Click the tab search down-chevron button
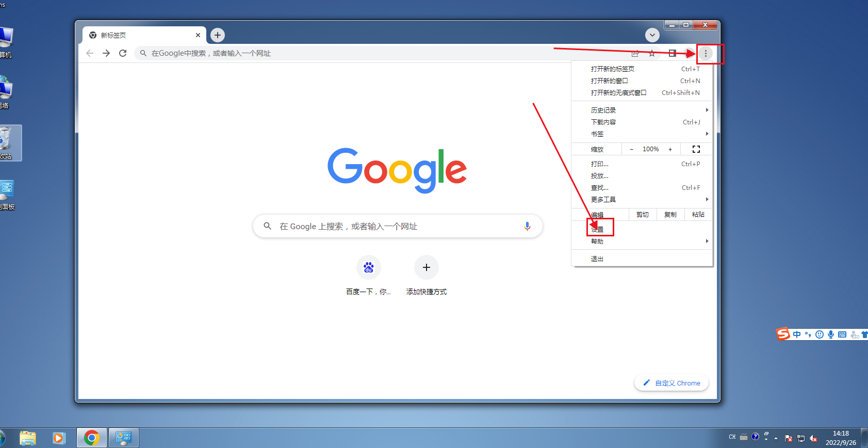 pyautogui.click(x=652, y=35)
